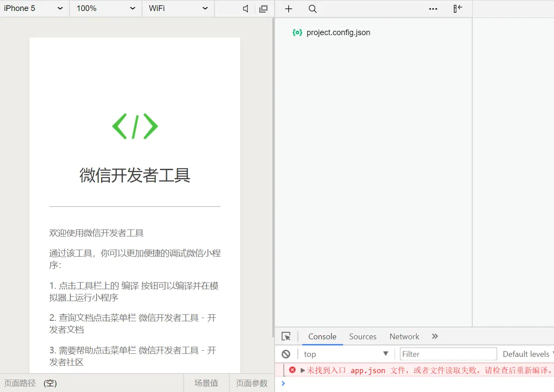Click the red error icon in console
554x392 pixels.
[293, 370]
